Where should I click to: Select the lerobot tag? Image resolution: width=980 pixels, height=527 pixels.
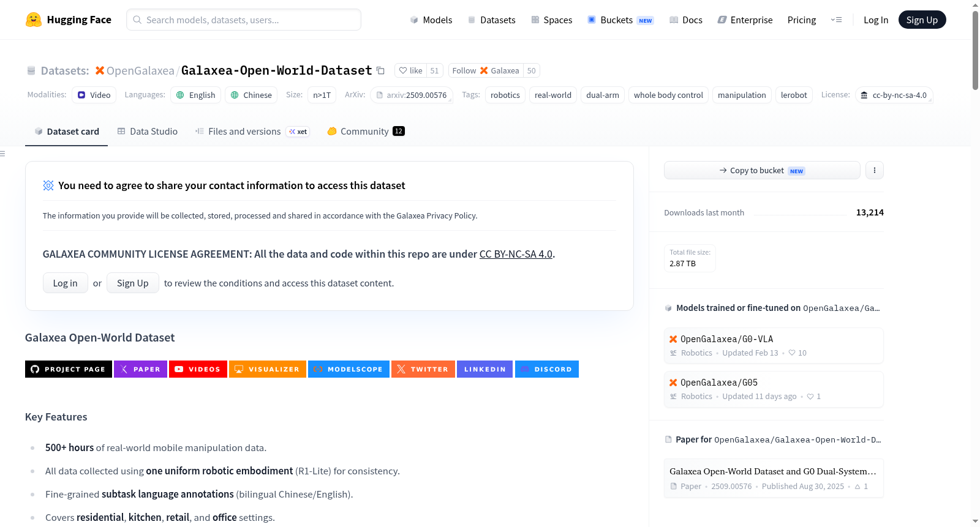[x=794, y=95]
